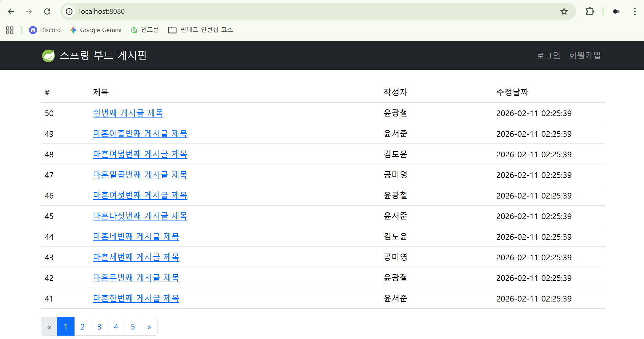Open the Google Gemini bookmark
Screen dimensions: 644x339
click(96, 30)
